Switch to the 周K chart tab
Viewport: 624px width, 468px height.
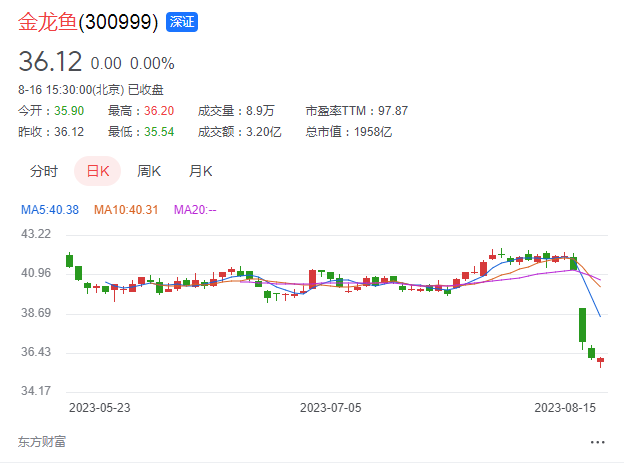(x=149, y=171)
